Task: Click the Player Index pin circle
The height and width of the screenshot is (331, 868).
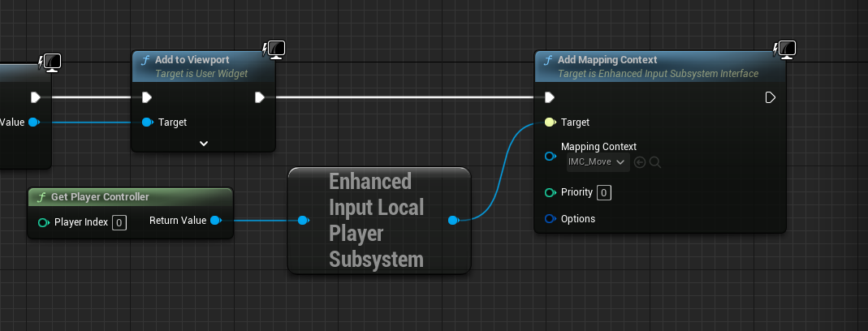Action: [43, 222]
